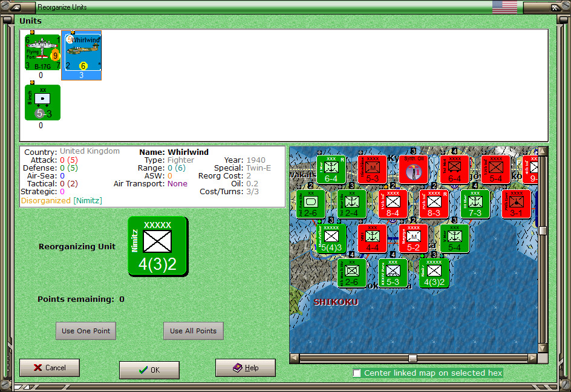Click the map scroll up arrow
Image resolution: width=571 pixels, height=392 pixels.
(x=543, y=151)
